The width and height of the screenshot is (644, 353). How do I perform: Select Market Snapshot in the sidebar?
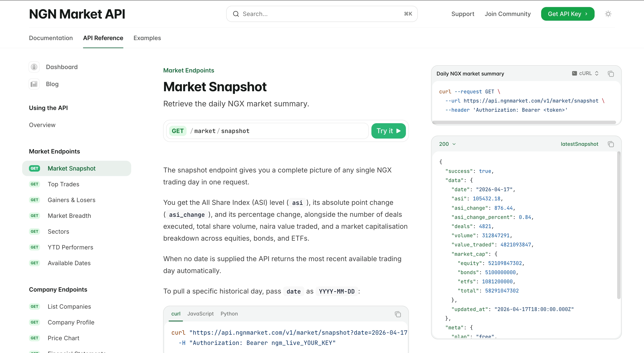[76, 168]
